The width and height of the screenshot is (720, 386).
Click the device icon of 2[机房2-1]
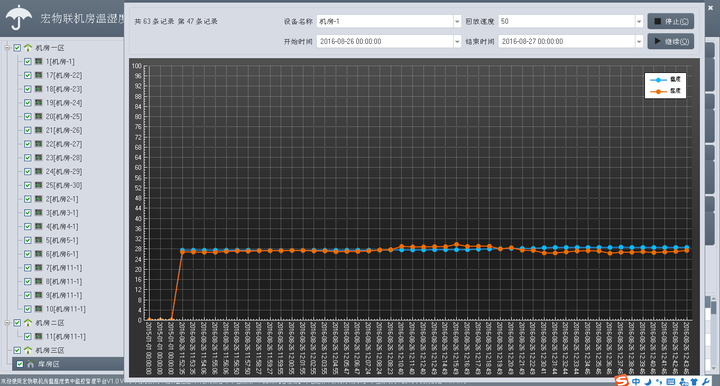pyautogui.click(x=39, y=199)
